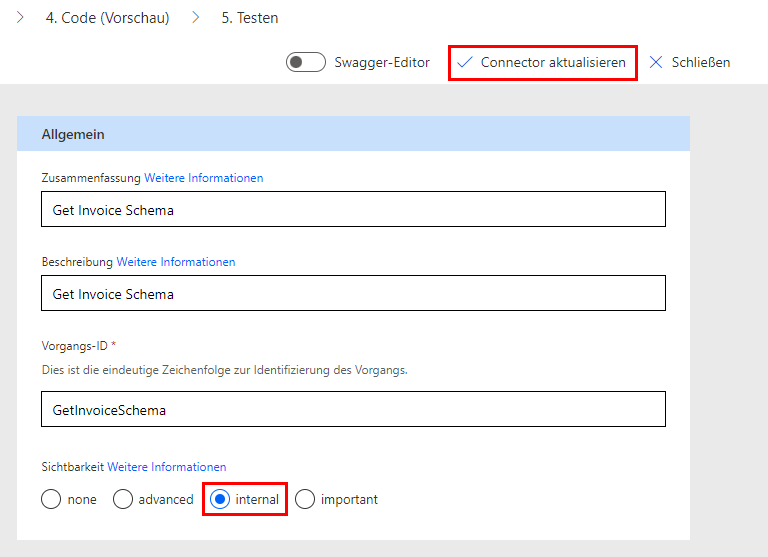Viewport: 768px width, 557px height.
Task: Click the Connector aktualisieren button label
Action: (x=553, y=62)
